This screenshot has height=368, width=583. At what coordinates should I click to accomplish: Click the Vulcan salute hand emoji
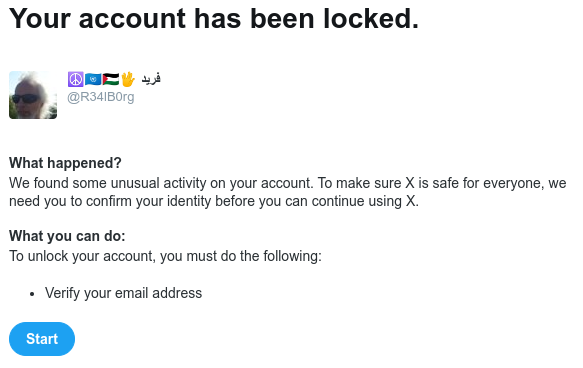point(128,79)
